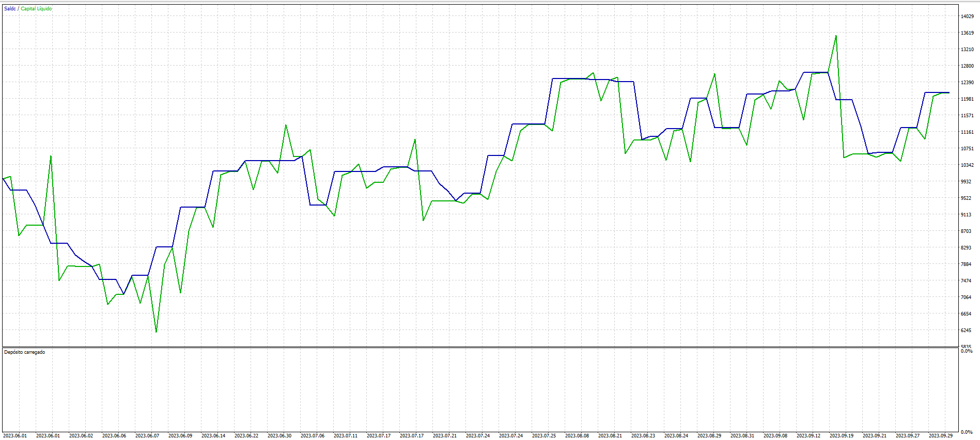Screen dimensions: 980x440
Task: Select the 11571 axis value
Action: click(967, 116)
